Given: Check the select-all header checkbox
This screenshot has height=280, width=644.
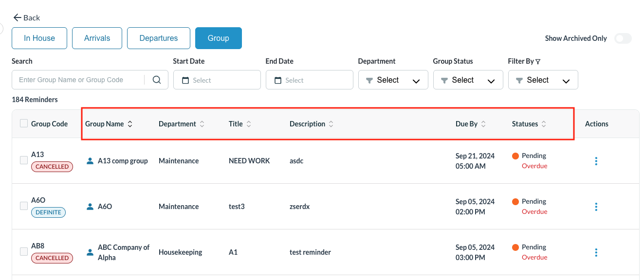Looking at the screenshot, I should point(24,123).
